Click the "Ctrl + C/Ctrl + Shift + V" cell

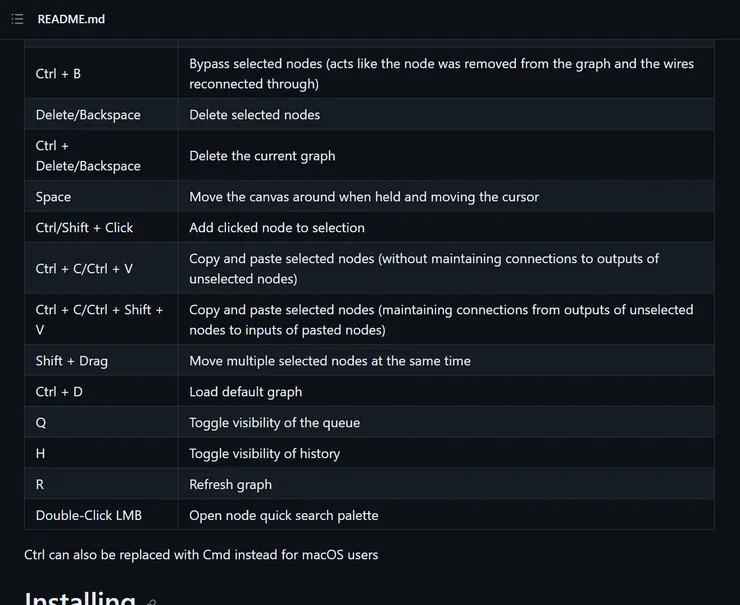click(99, 320)
